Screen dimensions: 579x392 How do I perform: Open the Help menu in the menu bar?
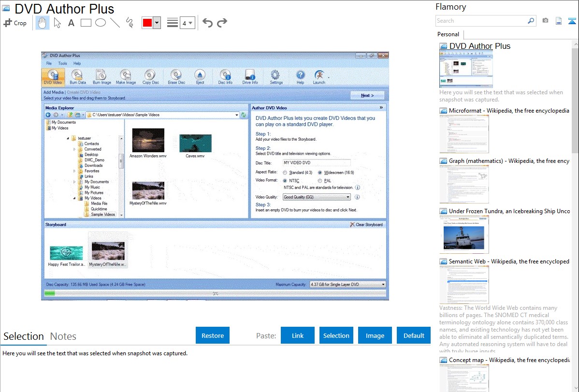pyautogui.click(x=77, y=63)
